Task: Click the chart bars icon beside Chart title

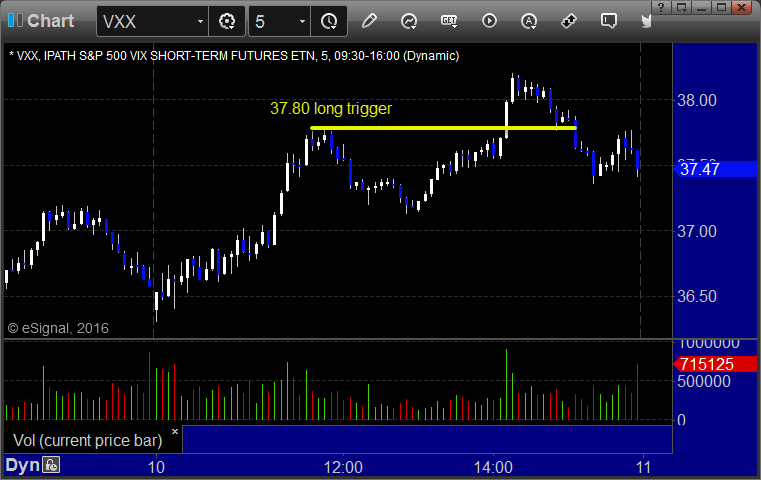Action: click(15, 20)
